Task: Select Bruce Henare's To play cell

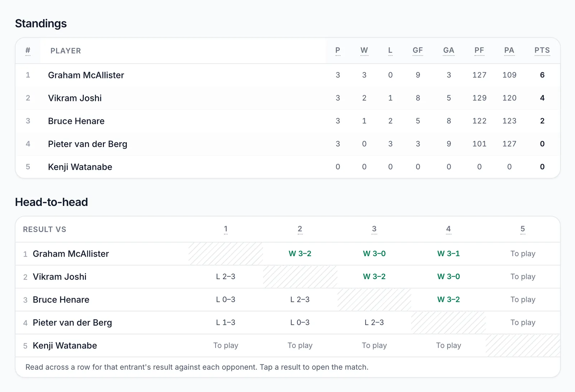Action: pos(523,300)
